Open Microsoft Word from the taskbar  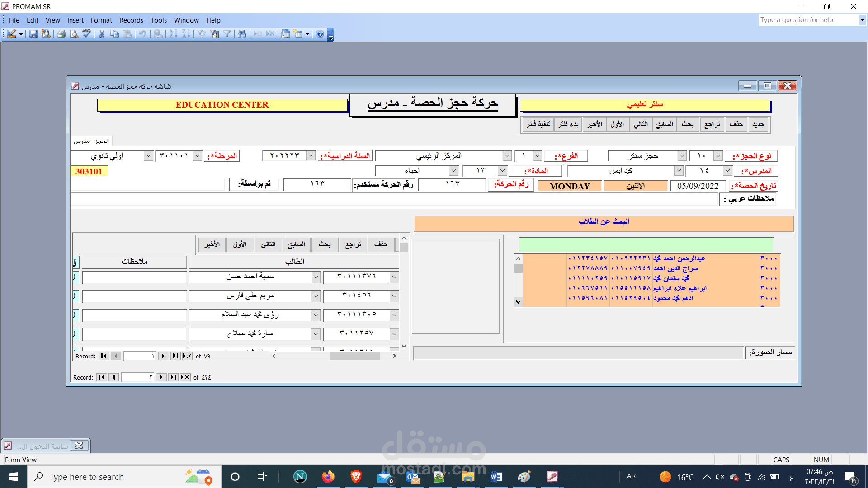[x=496, y=477]
